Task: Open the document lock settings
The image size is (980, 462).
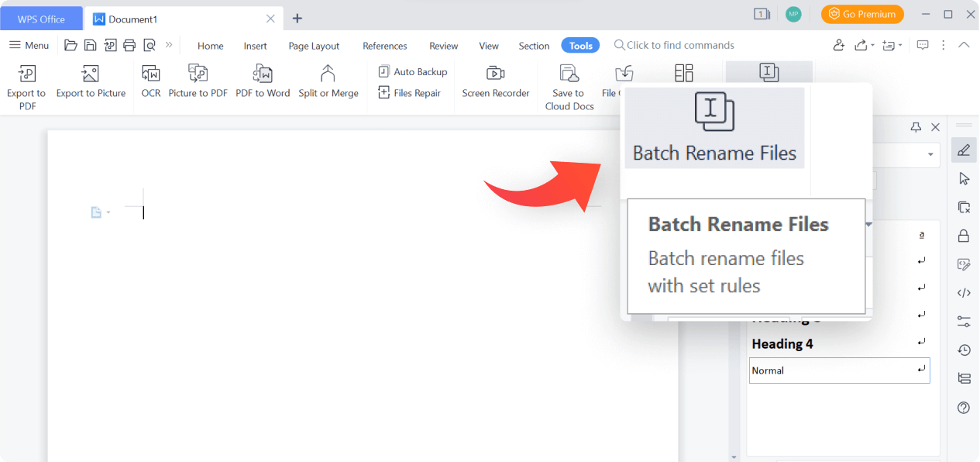Action: coord(964,235)
